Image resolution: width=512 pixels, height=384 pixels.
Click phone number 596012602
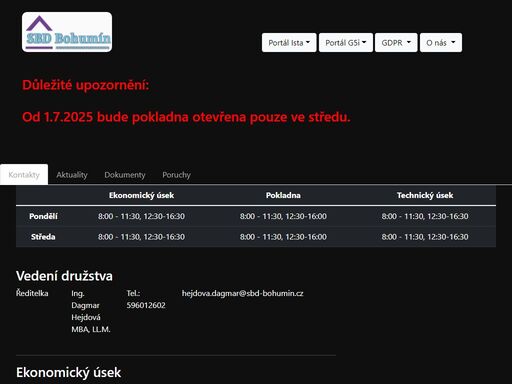(x=146, y=305)
